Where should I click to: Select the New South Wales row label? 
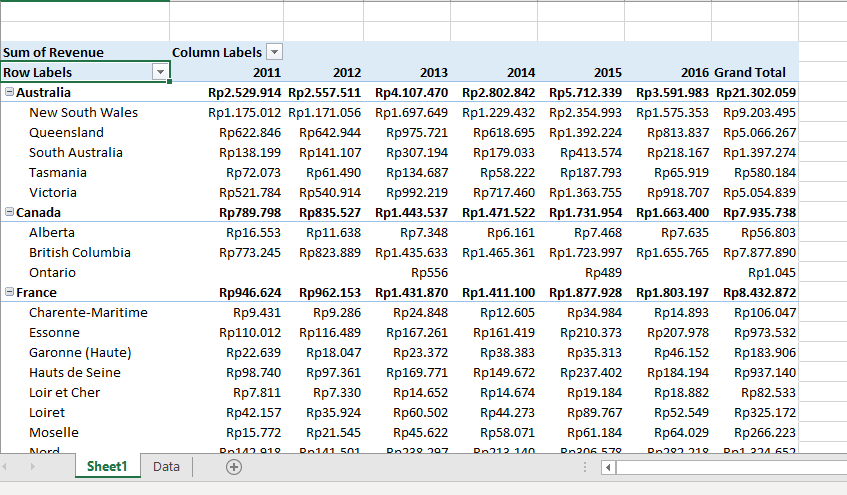coord(83,112)
